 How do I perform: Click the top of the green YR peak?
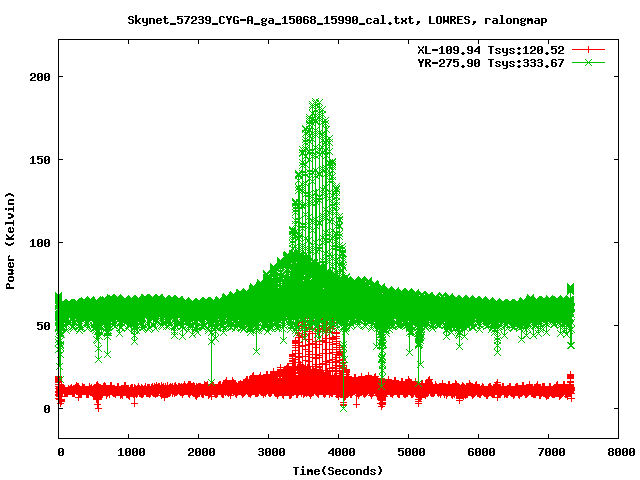pyautogui.click(x=317, y=101)
